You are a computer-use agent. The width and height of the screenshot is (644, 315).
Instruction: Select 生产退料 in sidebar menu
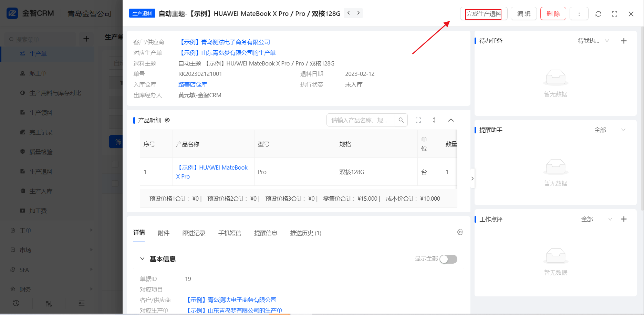pos(47,172)
